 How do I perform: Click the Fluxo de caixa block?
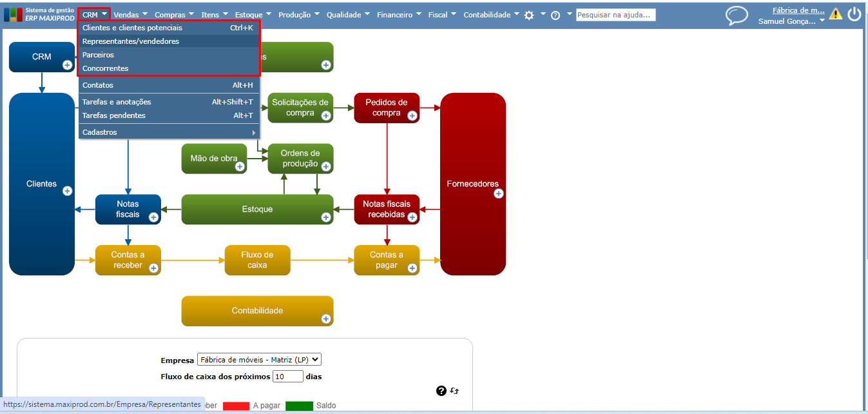257,260
